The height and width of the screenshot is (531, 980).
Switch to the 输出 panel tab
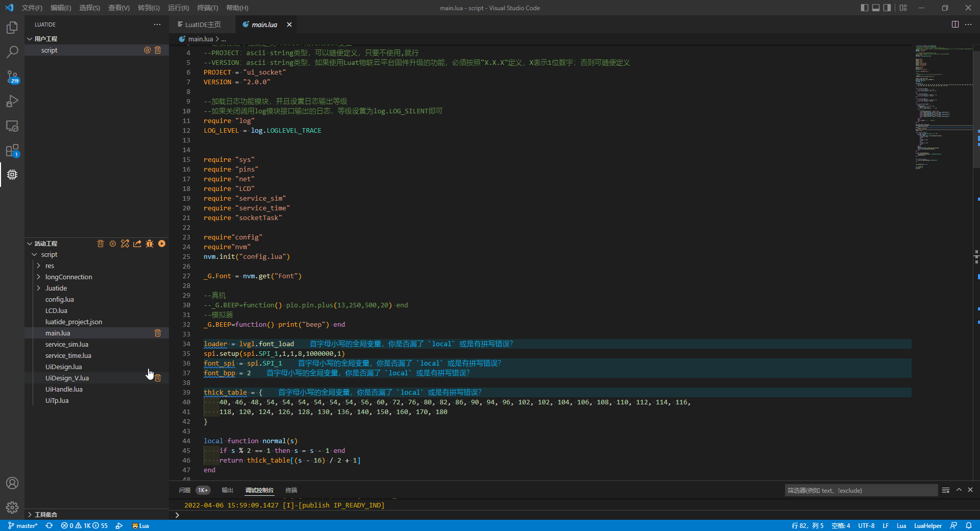pyautogui.click(x=227, y=490)
